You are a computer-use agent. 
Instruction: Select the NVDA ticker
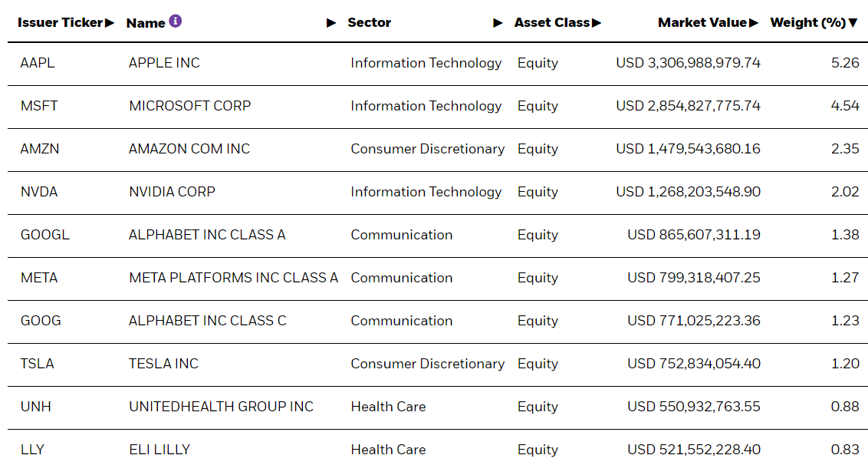(x=39, y=192)
